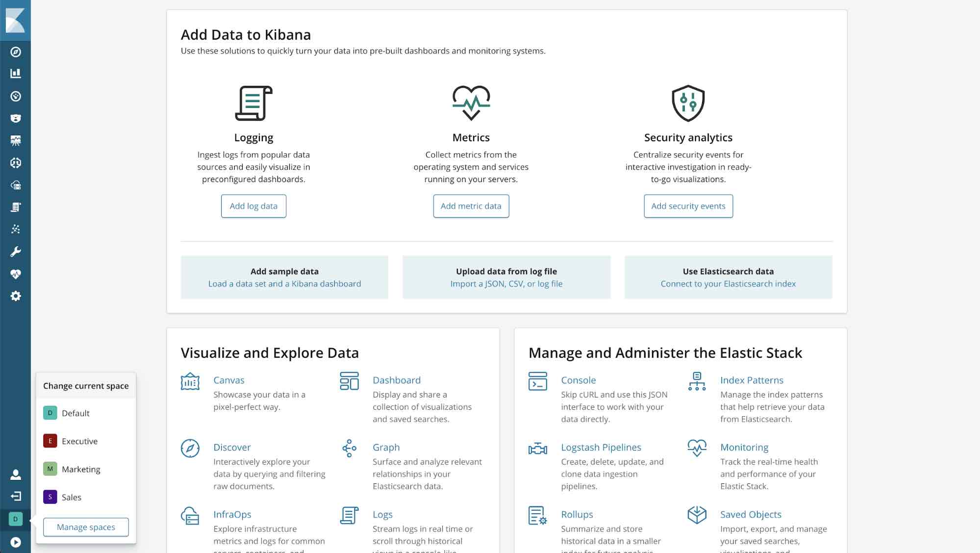The image size is (980, 553).
Task: Open Discover from the sidebar compass icon
Action: coord(16,52)
